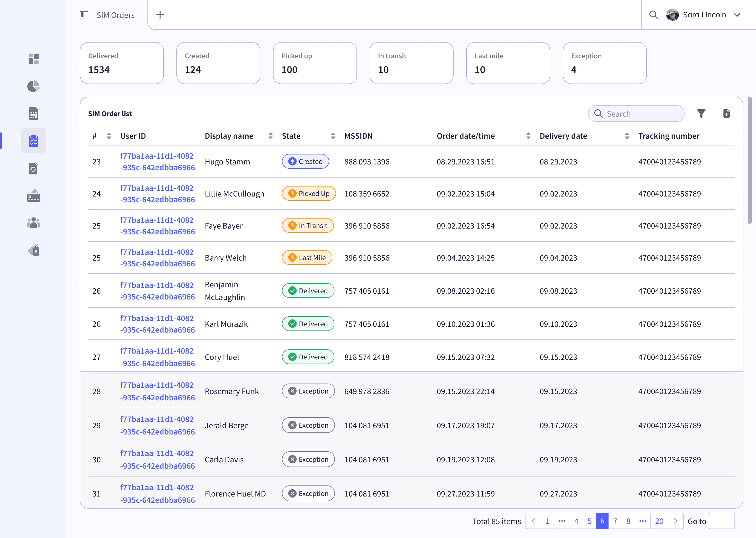This screenshot has width=756, height=538.
Task: Select the In transit 10 summary card
Action: click(x=411, y=63)
